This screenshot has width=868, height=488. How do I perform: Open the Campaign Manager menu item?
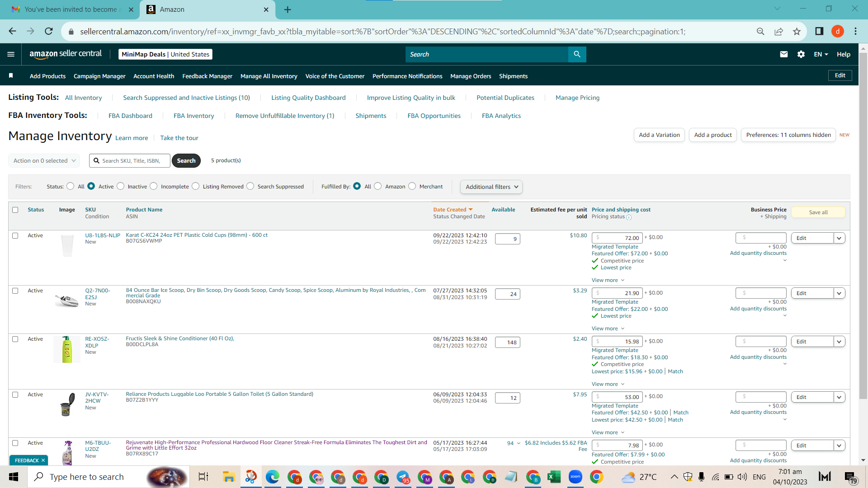[x=99, y=76]
